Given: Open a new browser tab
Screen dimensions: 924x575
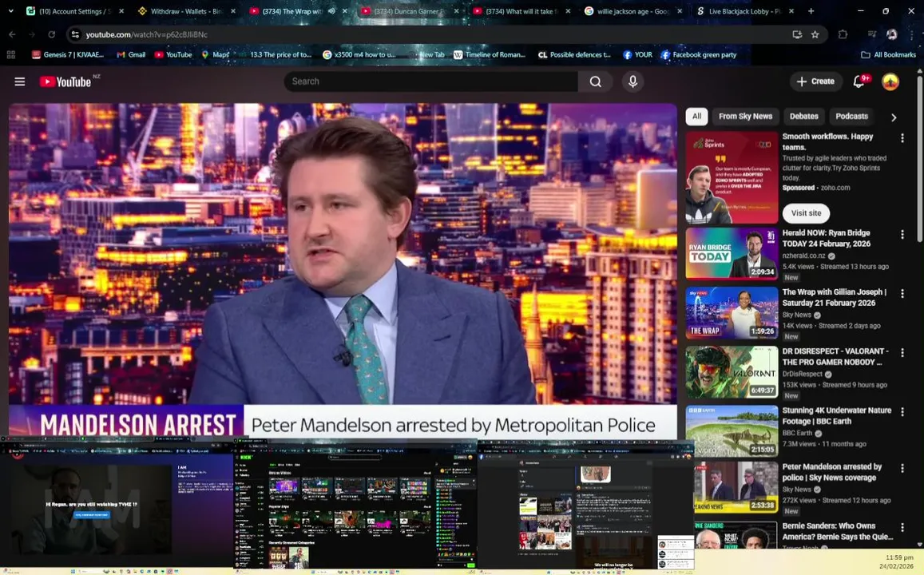Looking at the screenshot, I should 811,11.
